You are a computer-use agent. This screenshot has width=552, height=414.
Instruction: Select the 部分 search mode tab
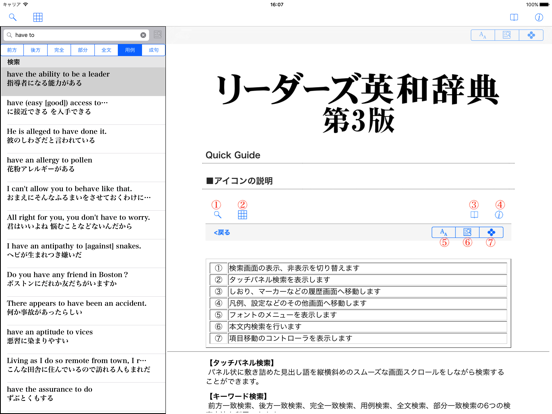(x=82, y=50)
